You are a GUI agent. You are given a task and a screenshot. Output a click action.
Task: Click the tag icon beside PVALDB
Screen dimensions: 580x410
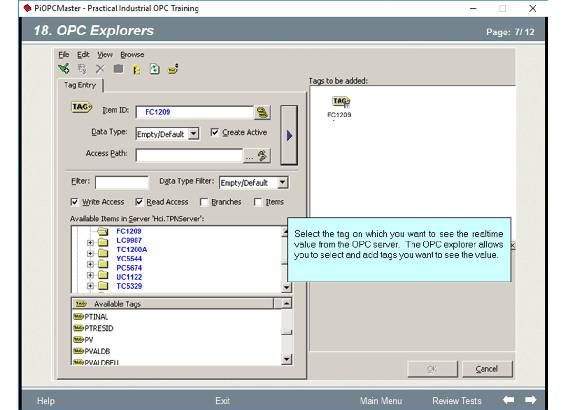[78, 351]
